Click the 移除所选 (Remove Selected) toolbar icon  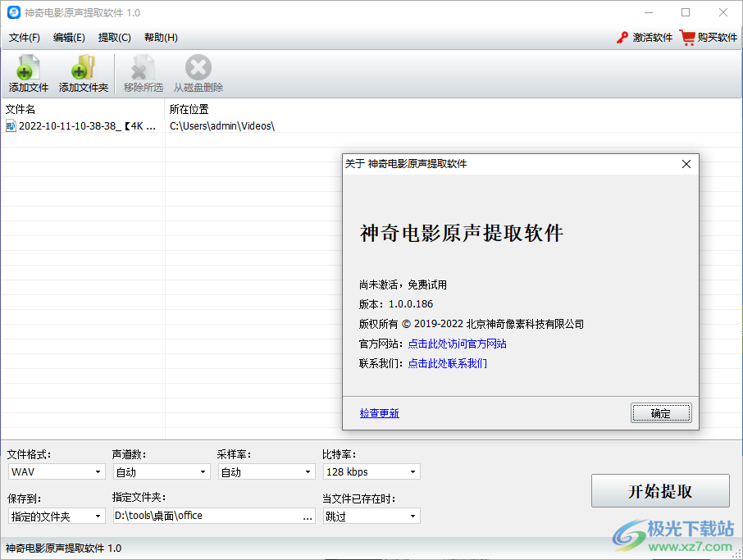pos(144,68)
